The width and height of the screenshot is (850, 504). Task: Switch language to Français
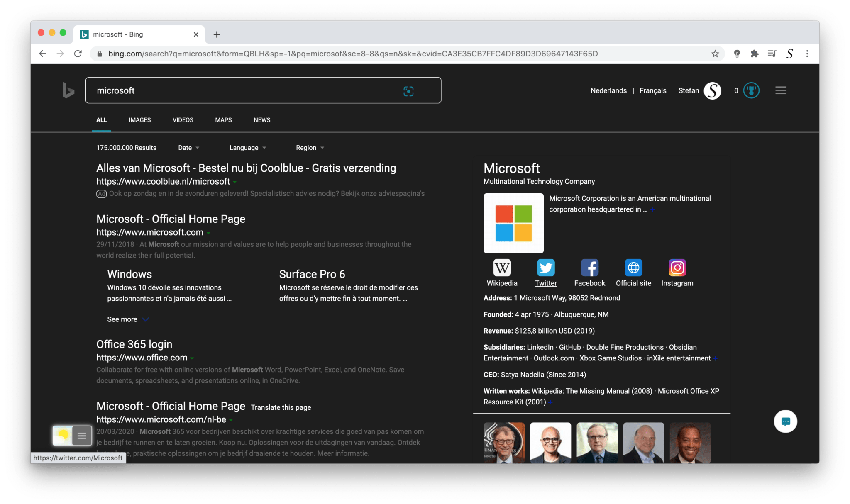653,90
